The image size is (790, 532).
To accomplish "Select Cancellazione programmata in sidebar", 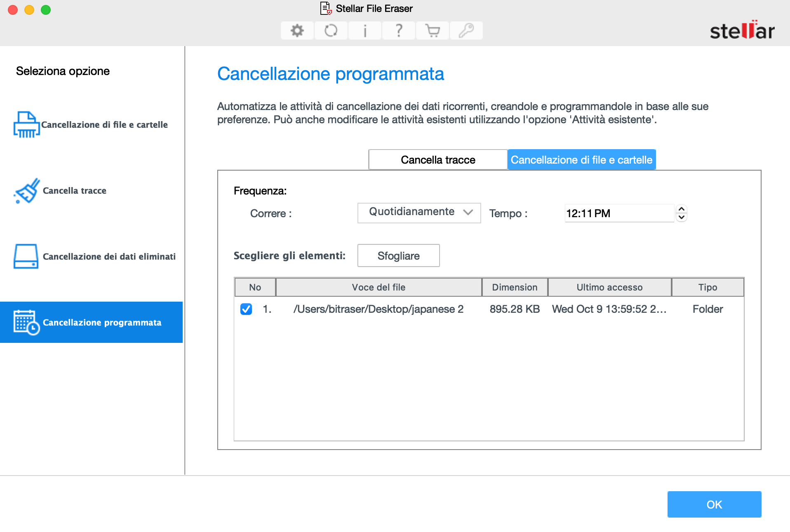I will coord(92,322).
